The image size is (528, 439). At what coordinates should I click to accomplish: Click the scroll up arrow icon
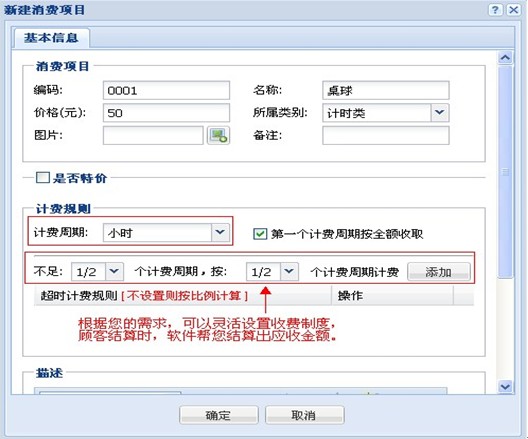coord(505,58)
